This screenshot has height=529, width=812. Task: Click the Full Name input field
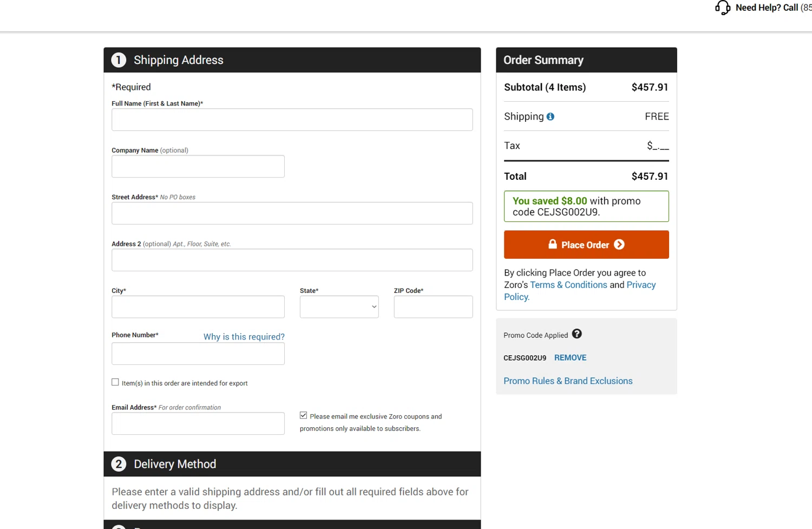292,120
